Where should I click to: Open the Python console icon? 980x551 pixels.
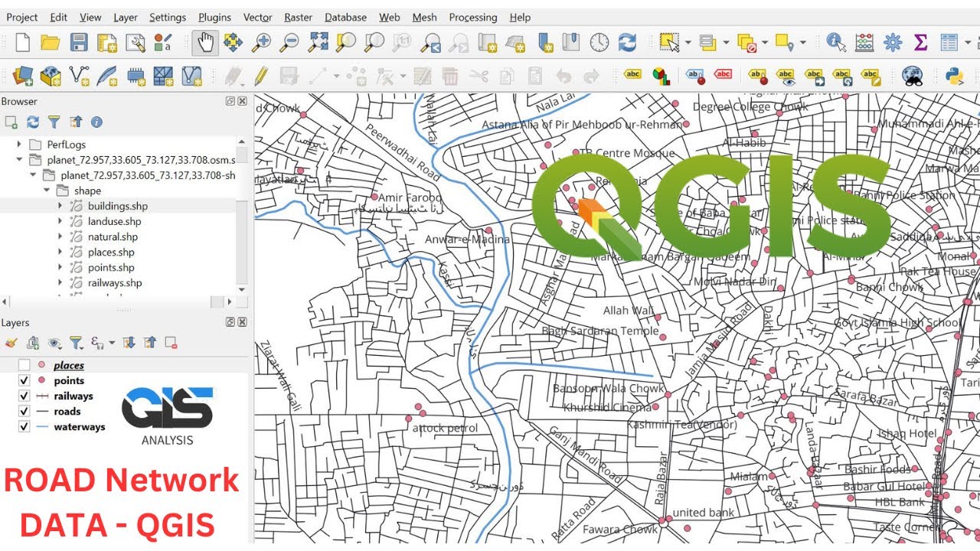coord(954,76)
